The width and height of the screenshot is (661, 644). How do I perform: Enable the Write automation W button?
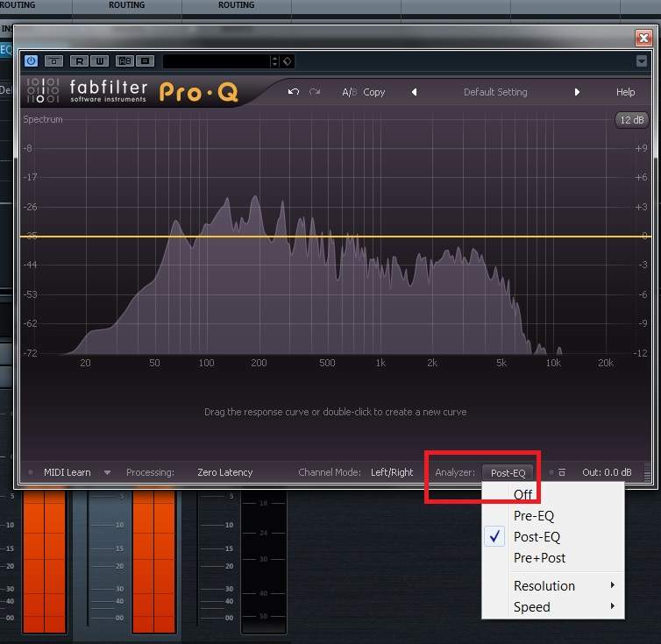(x=99, y=61)
